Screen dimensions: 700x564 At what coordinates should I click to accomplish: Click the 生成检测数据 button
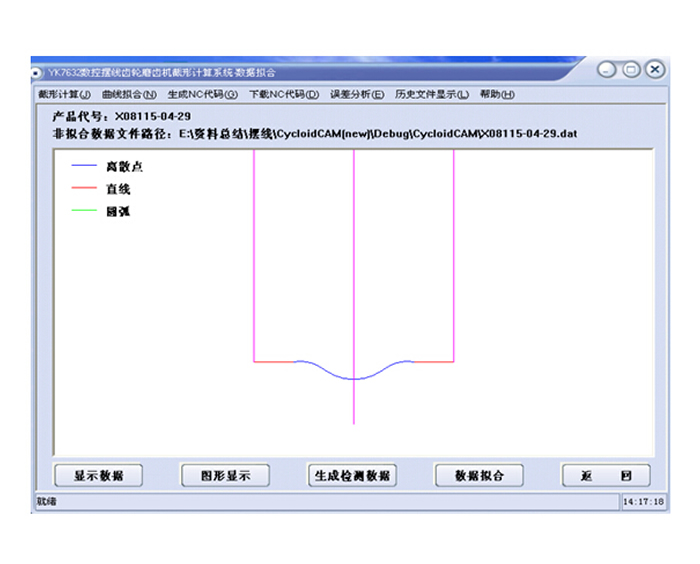click(351, 476)
